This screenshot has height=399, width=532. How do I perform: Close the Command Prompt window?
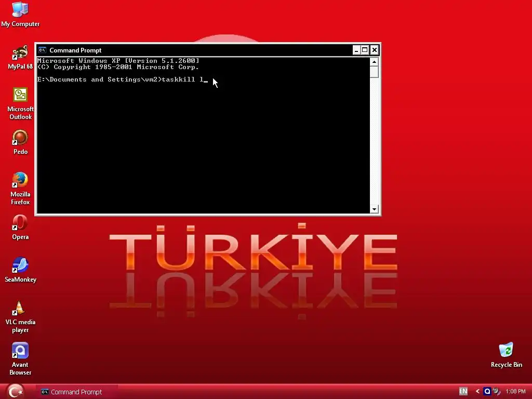point(374,50)
